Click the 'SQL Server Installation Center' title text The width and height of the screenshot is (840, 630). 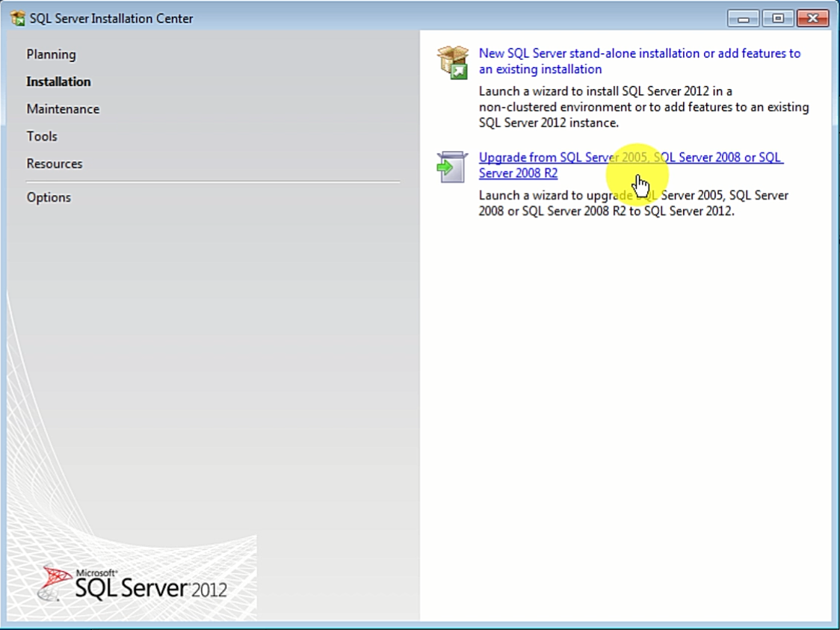[111, 19]
